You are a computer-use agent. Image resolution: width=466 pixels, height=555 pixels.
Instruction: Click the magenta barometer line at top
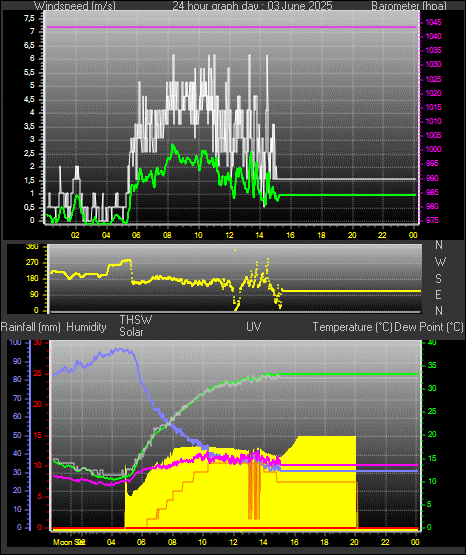[231, 27]
